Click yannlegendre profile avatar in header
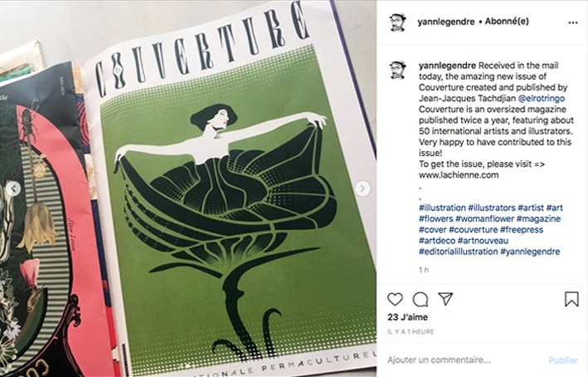 397,22
